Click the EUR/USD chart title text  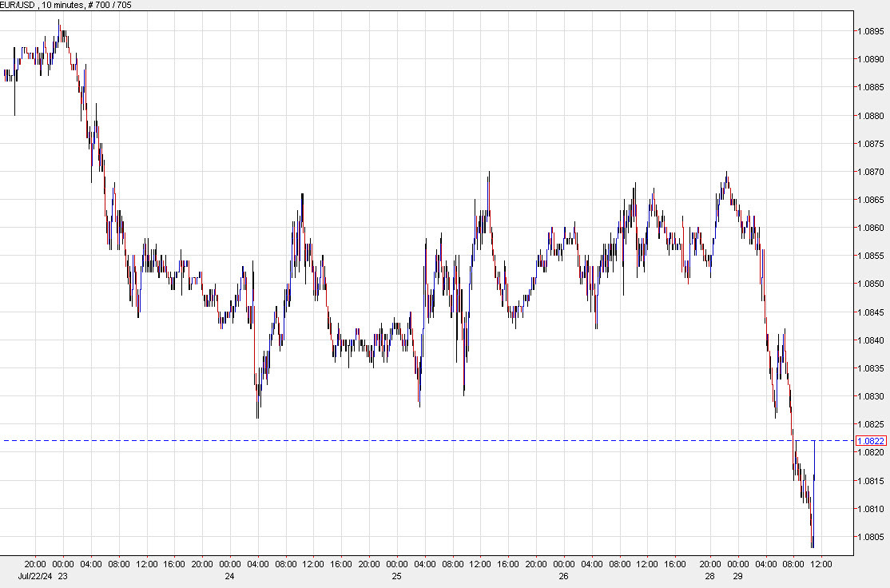point(18,6)
